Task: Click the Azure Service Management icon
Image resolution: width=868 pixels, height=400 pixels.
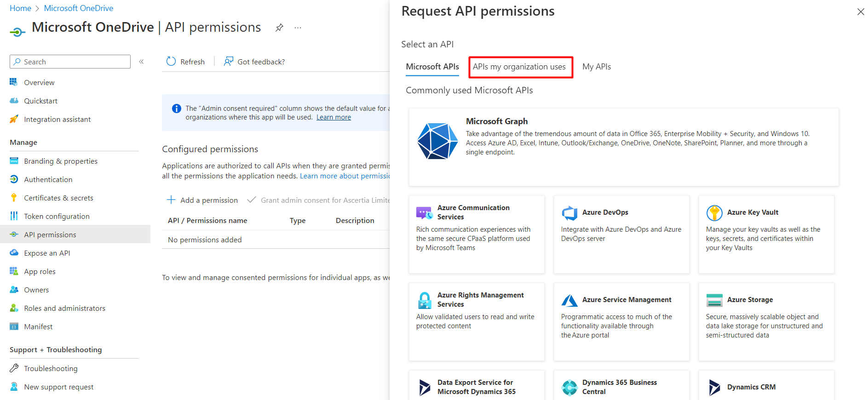Action: (569, 300)
